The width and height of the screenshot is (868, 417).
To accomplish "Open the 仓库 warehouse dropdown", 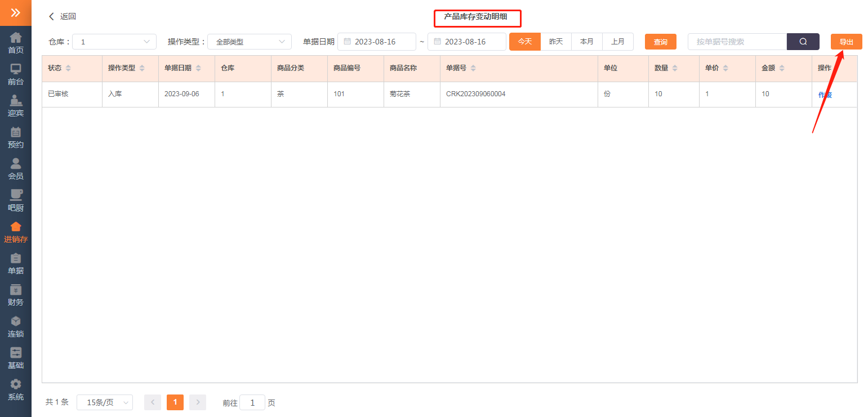I will 114,42.
